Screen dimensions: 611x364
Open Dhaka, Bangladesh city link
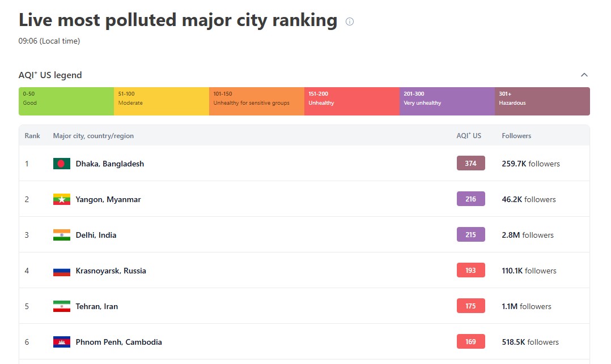110,164
